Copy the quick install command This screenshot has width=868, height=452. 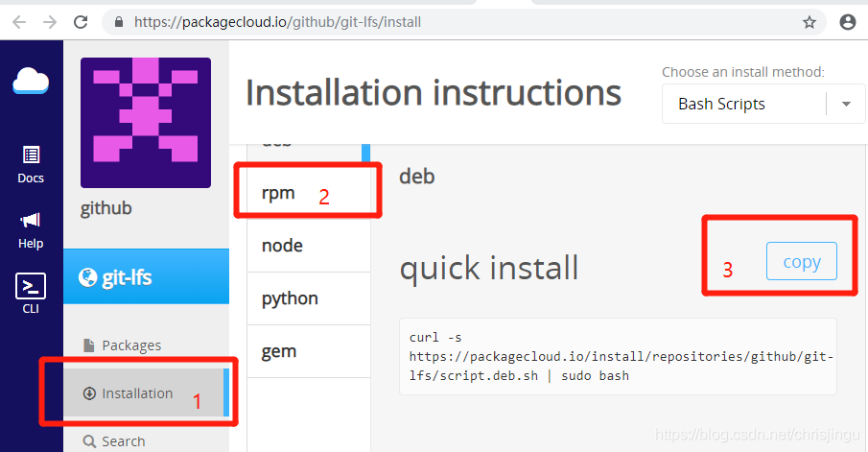(802, 261)
